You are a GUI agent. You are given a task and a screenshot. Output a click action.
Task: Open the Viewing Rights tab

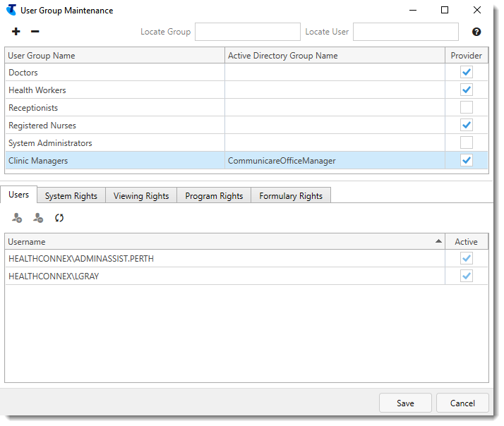(x=141, y=195)
